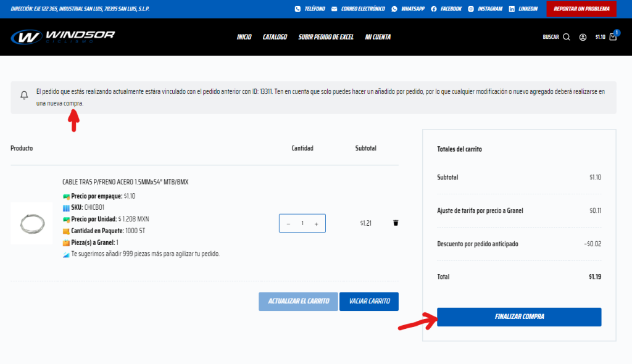Click the quantity number input field

(x=302, y=223)
